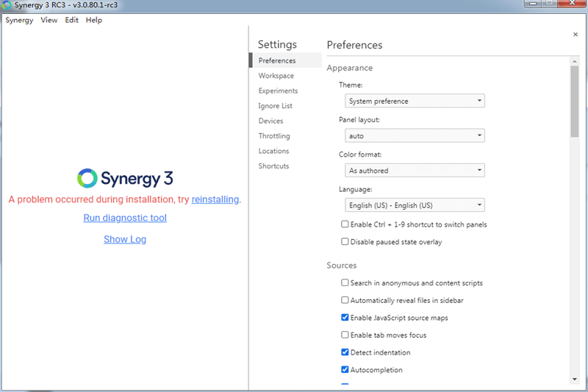
Task: Open the Throttling settings tab
Action: tap(274, 136)
